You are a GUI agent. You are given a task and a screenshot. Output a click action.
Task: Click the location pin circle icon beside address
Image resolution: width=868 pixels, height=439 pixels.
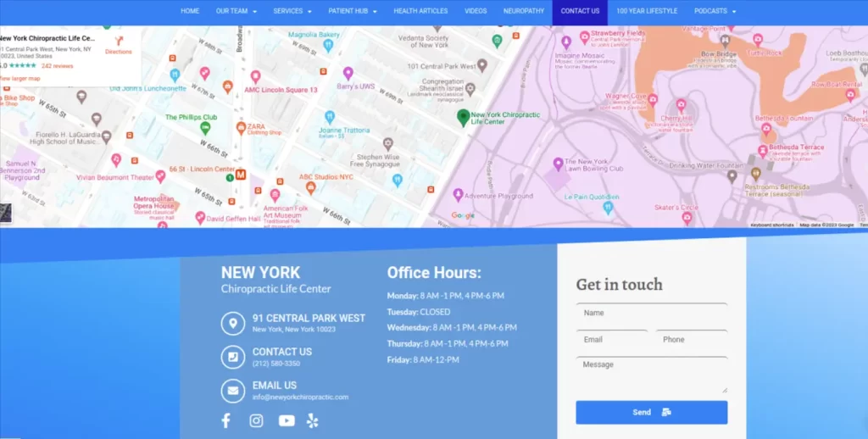point(233,323)
